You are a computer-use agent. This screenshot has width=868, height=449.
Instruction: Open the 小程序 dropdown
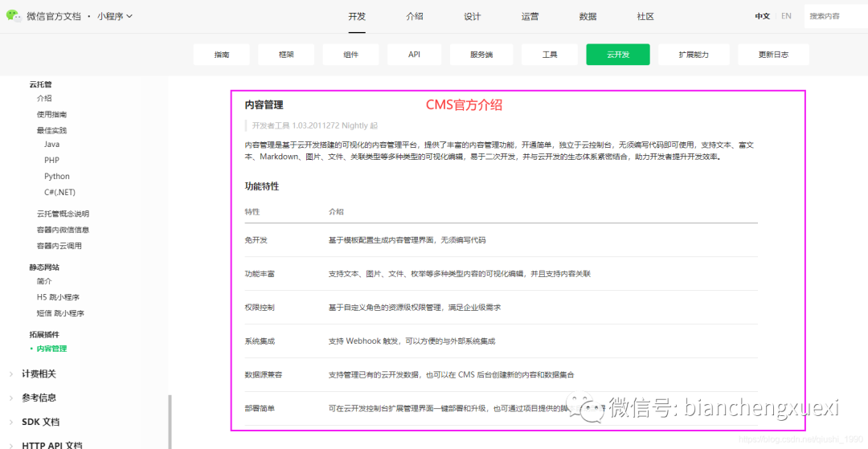[x=115, y=16]
